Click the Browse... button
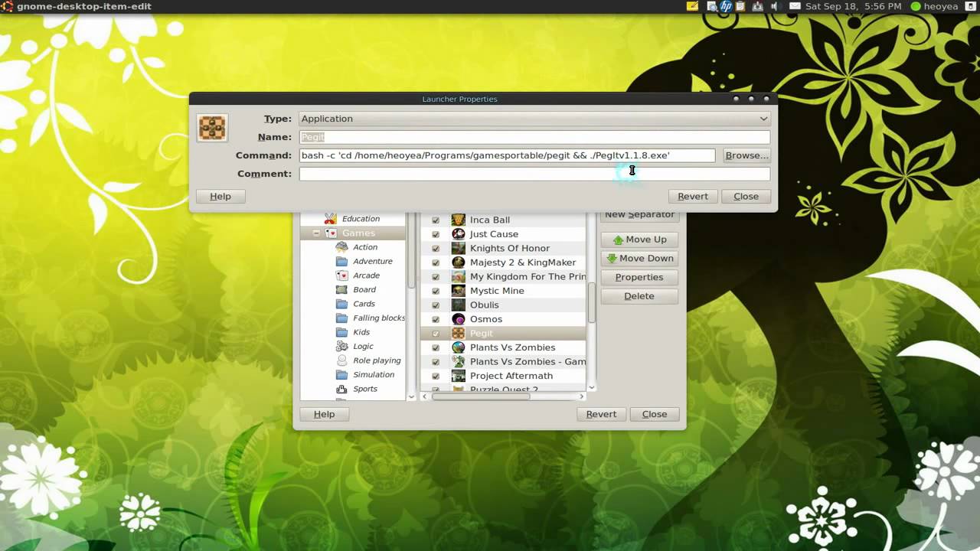 tap(746, 155)
